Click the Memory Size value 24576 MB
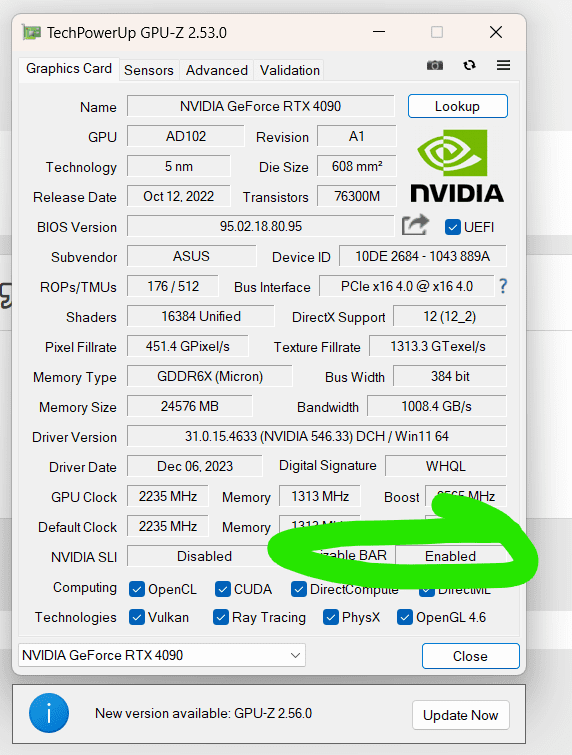This screenshot has height=755, width=572. click(x=190, y=406)
